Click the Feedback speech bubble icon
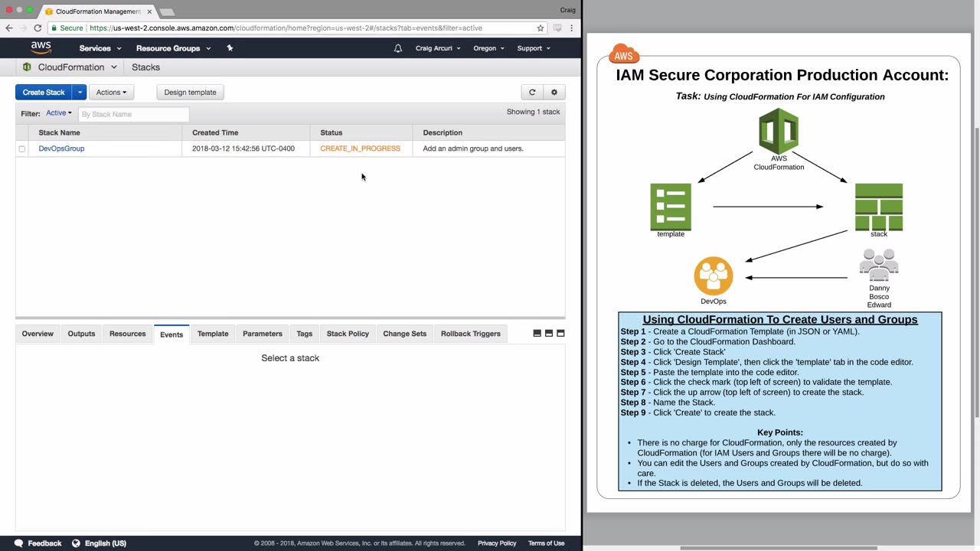The width and height of the screenshot is (980, 551). (18, 543)
